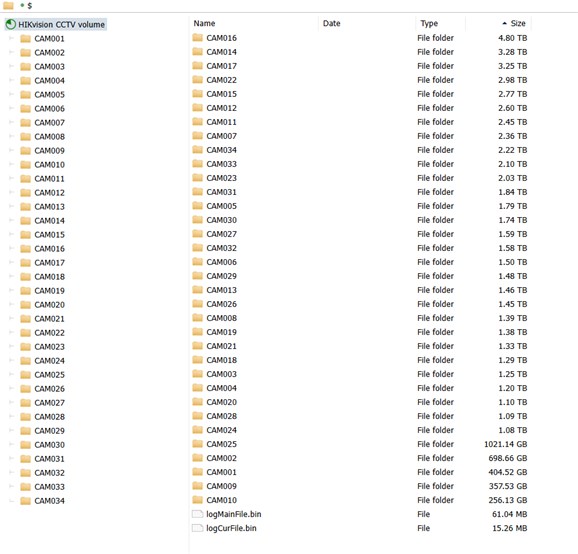Screen dimensions: 578x554
Task: Select CAM017 name in the file list
Action: click(x=222, y=66)
